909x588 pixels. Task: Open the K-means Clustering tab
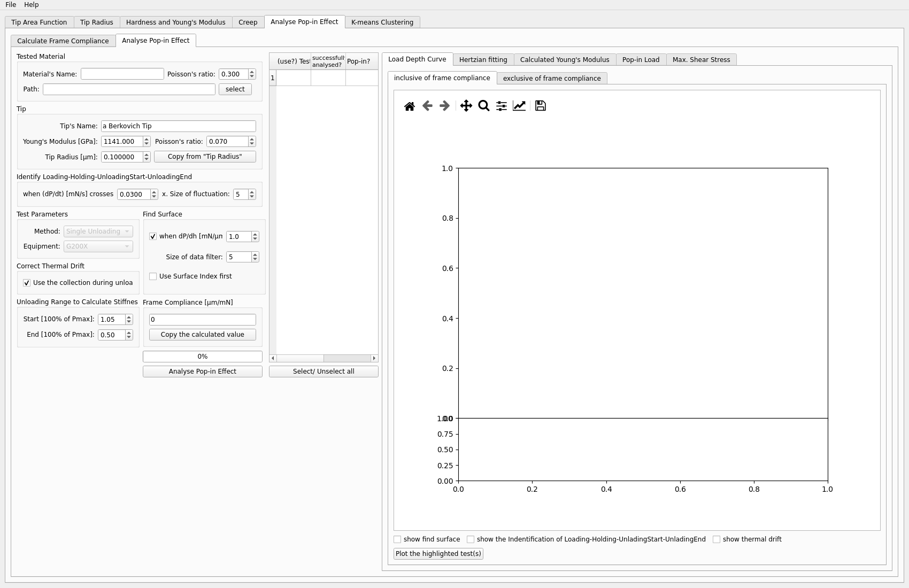point(382,22)
